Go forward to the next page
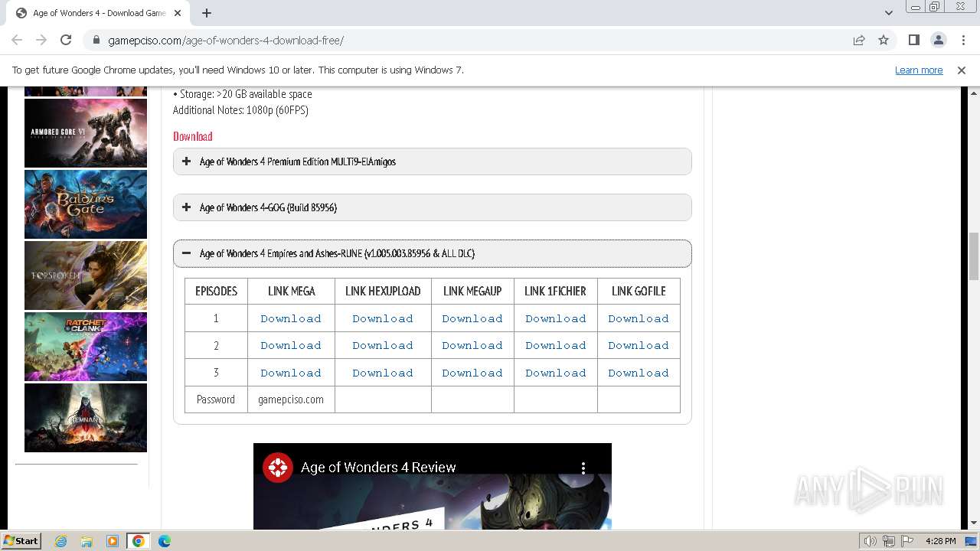980x551 pixels. click(x=41, y=40)
